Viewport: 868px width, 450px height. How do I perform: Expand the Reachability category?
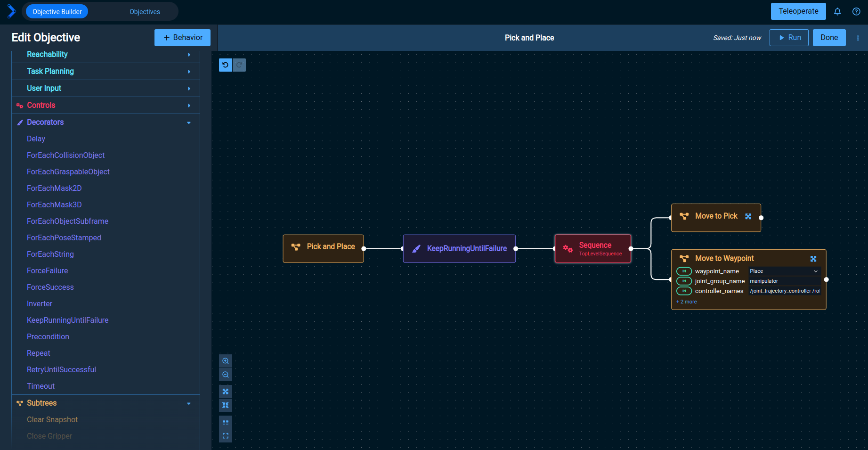tap(189, 55)
